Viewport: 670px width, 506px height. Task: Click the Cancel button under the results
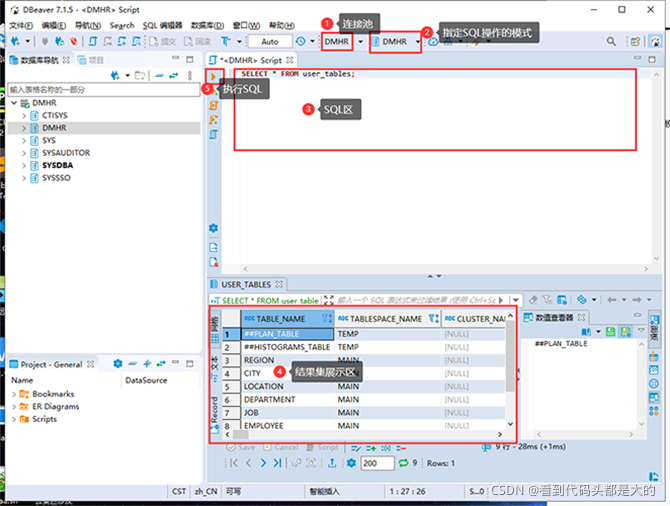coord(281,447)
